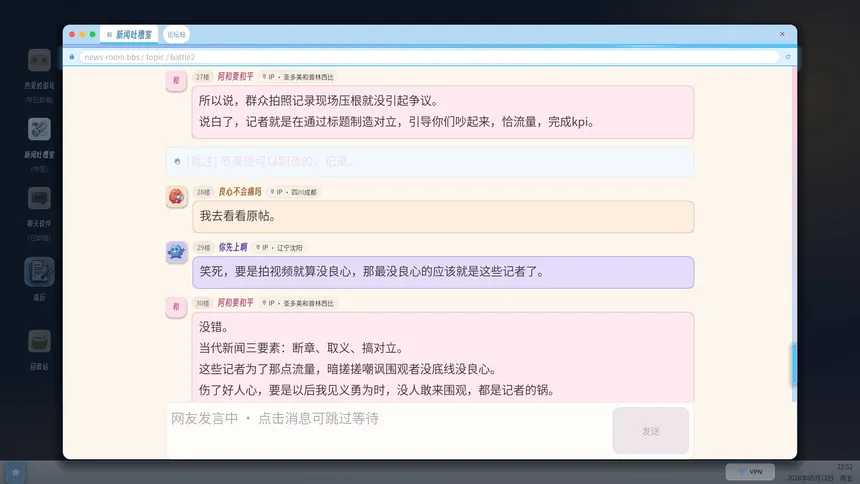Click the taskbar start button icon

pos(15,472)
